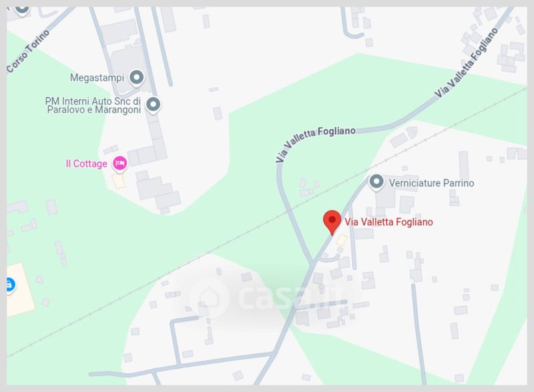Open the 'Verniciature Parrino' text label

coord(431,183)
